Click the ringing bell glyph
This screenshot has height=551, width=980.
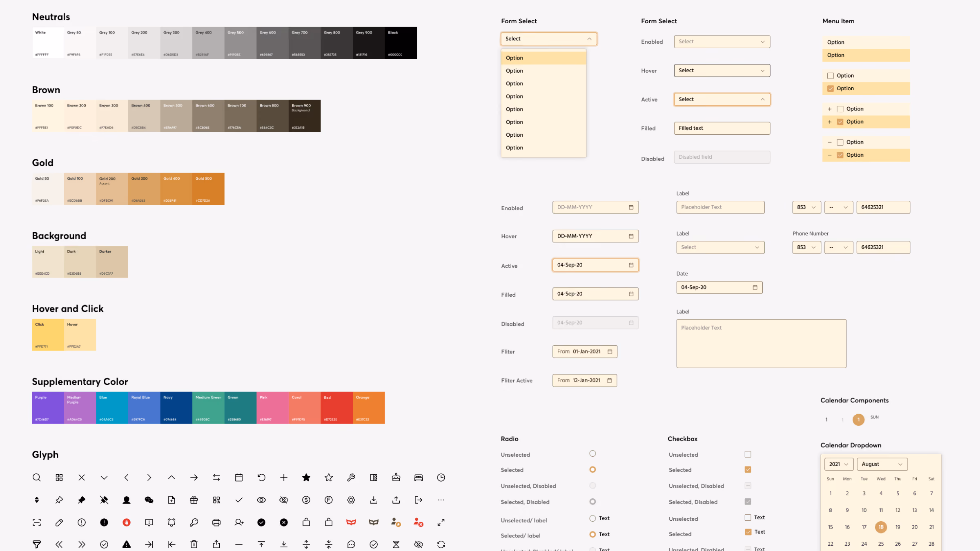click(171, 522)
